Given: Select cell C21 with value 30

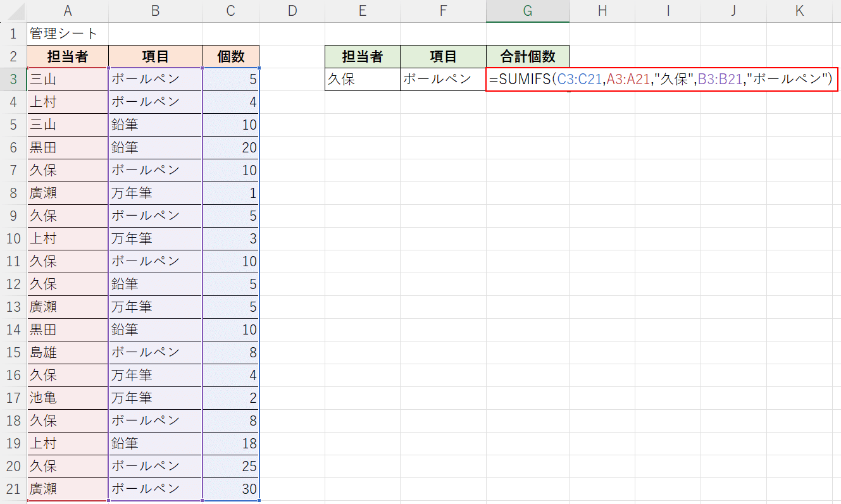Looking at the screenshot, I should point(231,489).
